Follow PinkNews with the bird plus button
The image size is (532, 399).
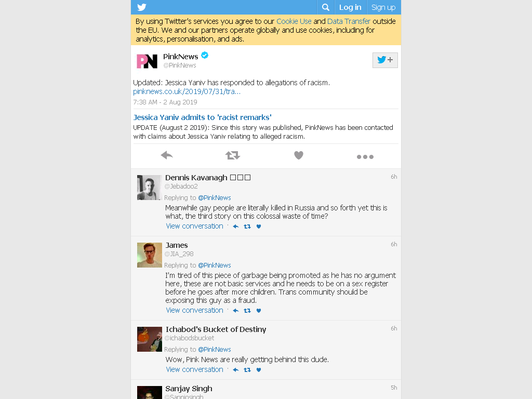[x=385, y=60]
